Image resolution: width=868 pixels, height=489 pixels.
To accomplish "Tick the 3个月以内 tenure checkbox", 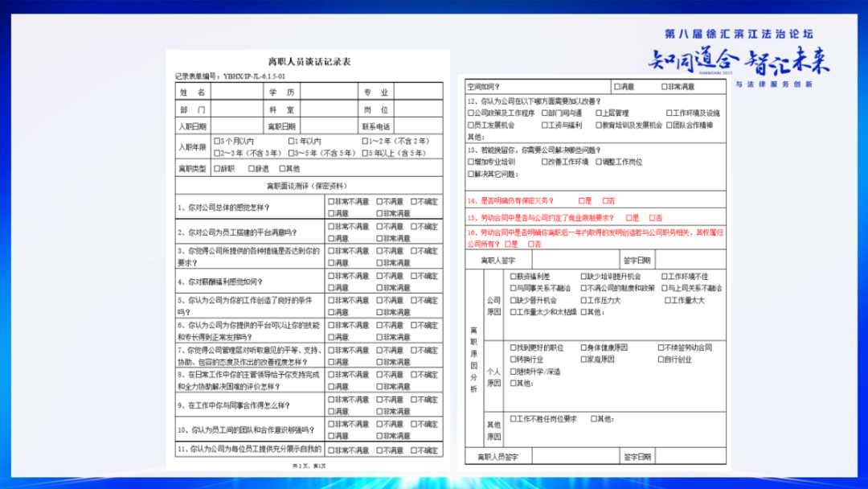I will (218, 142).
